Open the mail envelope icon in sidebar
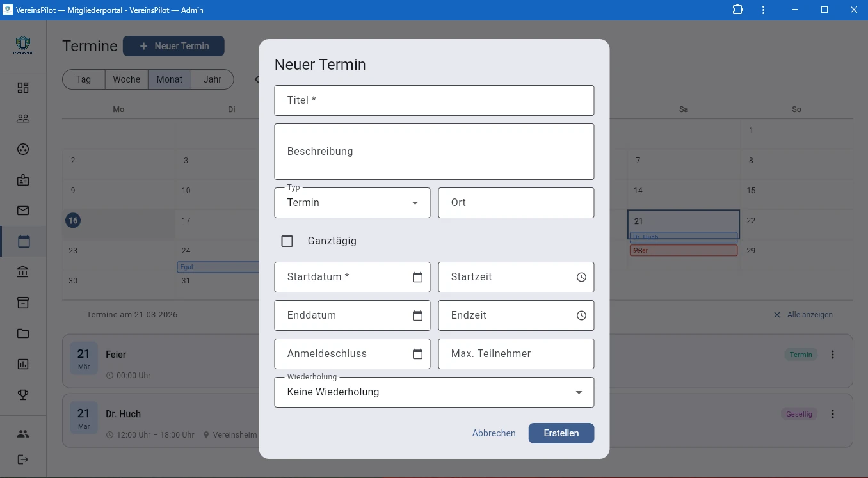The height and width of the screenshot is (478, 868). [x=23, y=210]
